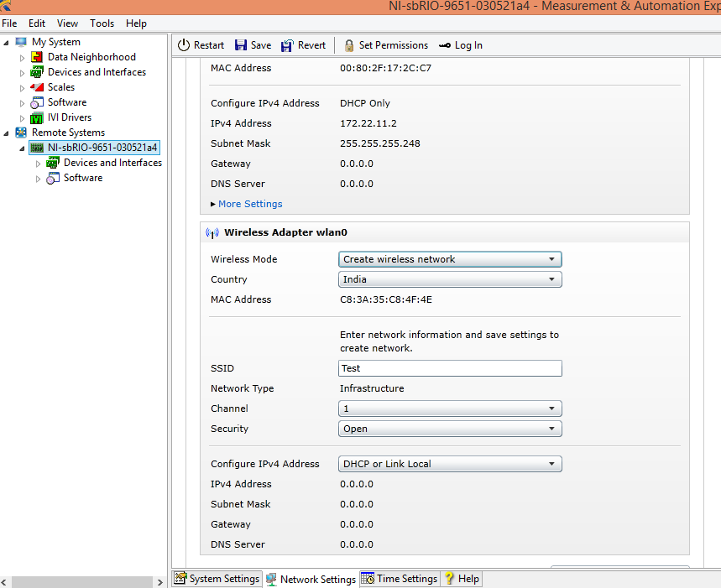Click the System Settings tab icon
The height and width of the screenshot is (588, 721).
[x=180, y=578]
